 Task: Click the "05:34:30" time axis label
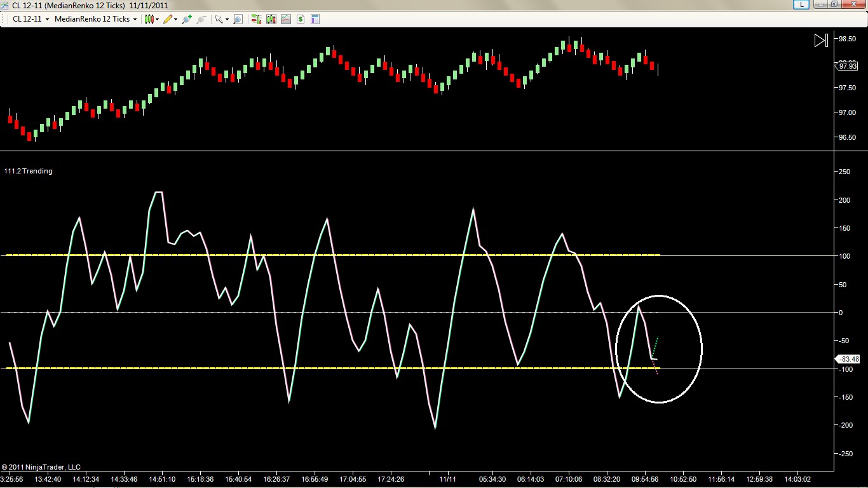click(492, 479)
